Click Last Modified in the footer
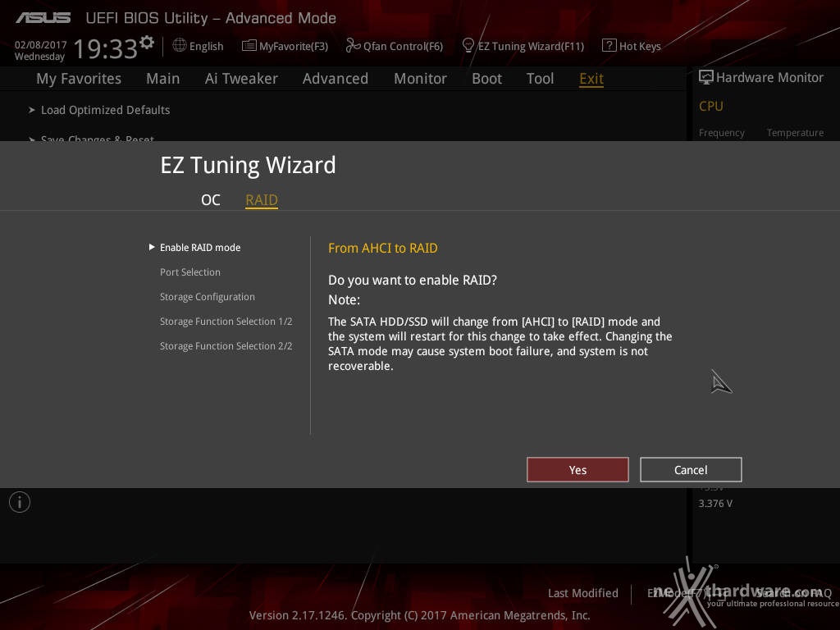The width and height of the screenshot is (840, 630). (x=583, y=593)
